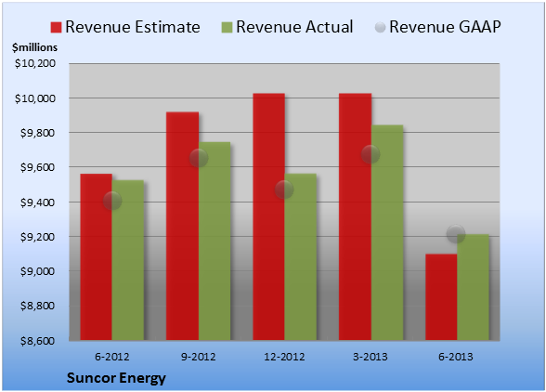Select the red estimate bar for 6-2013
Screen dimensions: 546x392
(x=441, y=297)
